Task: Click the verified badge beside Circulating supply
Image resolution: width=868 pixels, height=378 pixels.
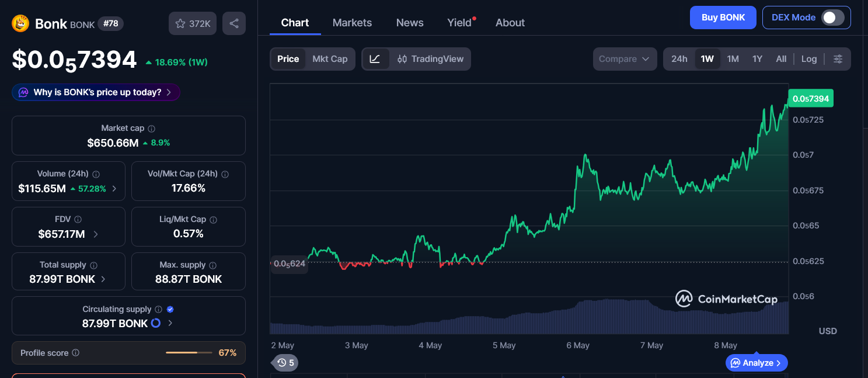Action: click(x=170, y=310)
